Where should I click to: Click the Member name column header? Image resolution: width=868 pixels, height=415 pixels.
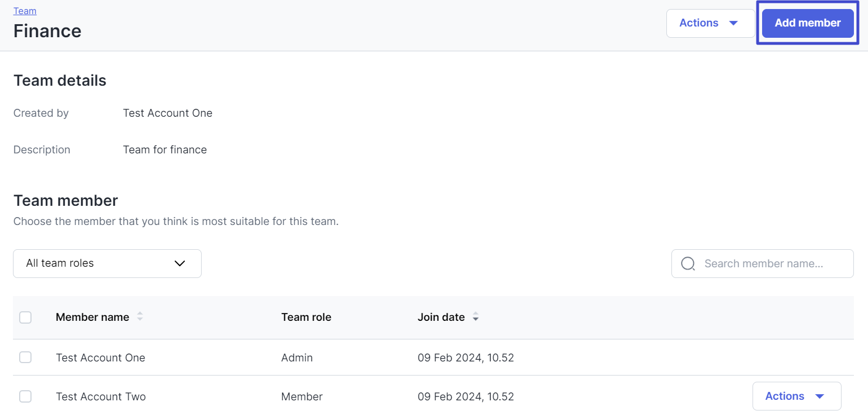[92, 317]
